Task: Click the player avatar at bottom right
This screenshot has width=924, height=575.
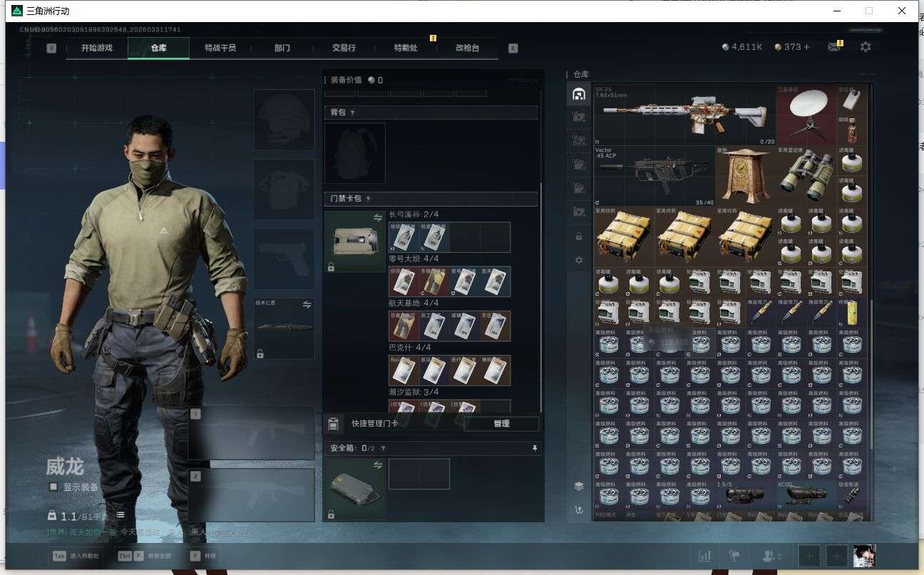Action: (x=864, y=556)
